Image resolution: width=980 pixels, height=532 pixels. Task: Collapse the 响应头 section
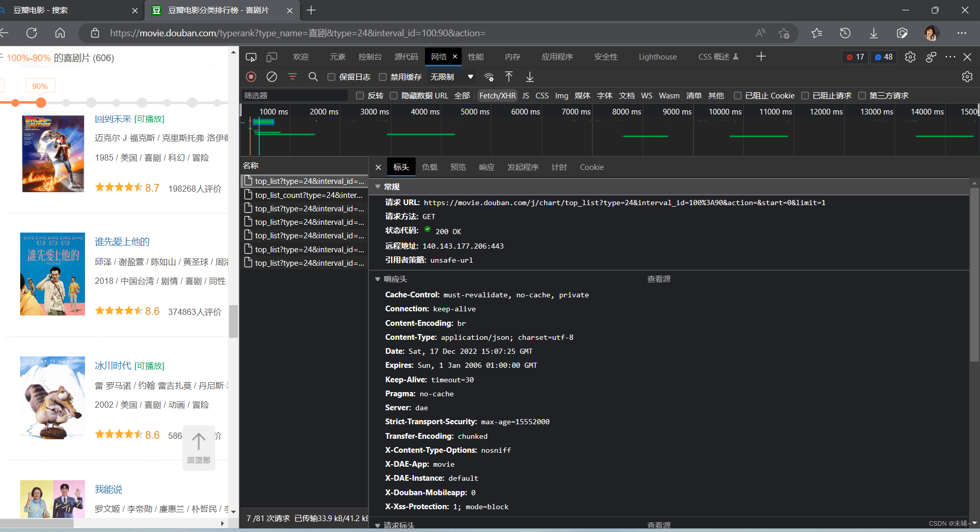(x=378, y=279)
